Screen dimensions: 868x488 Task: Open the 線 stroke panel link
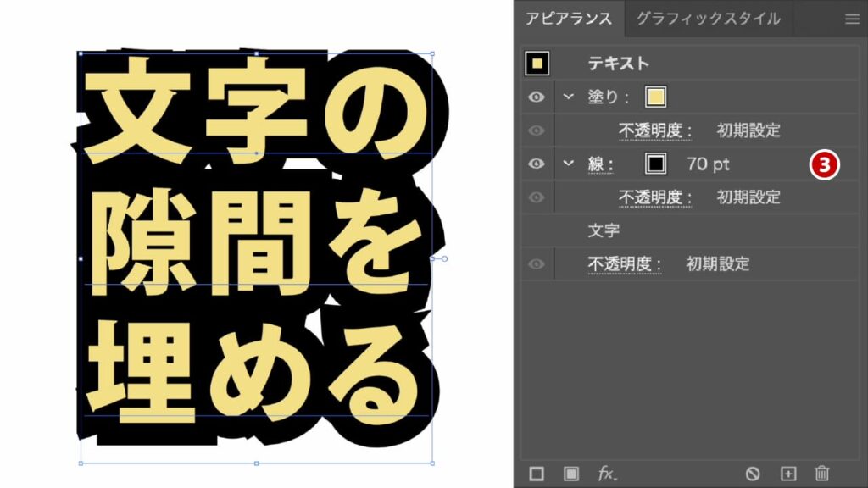tap(600, 164)
